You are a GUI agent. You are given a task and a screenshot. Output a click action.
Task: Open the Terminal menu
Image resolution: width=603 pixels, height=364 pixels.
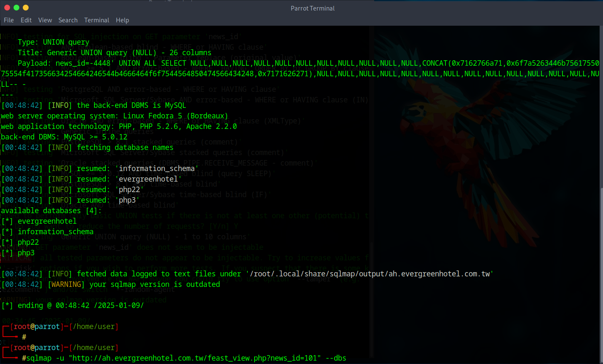pyautogui.click(x=96, y=20)
